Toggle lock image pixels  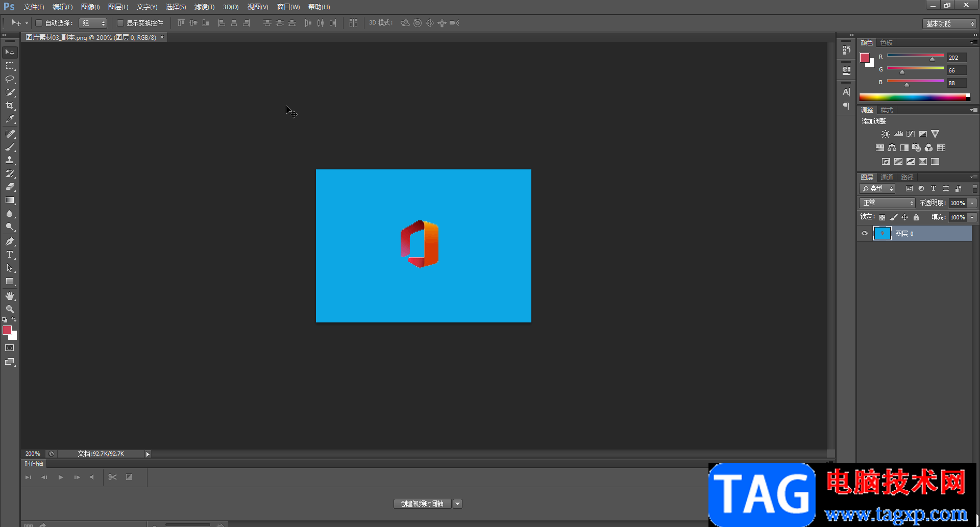pos(894,217)
